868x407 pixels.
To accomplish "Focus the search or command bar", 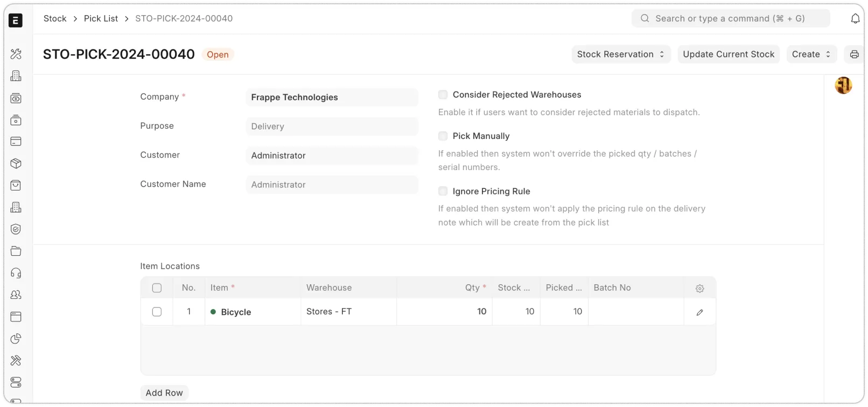I will coord(730,19).
